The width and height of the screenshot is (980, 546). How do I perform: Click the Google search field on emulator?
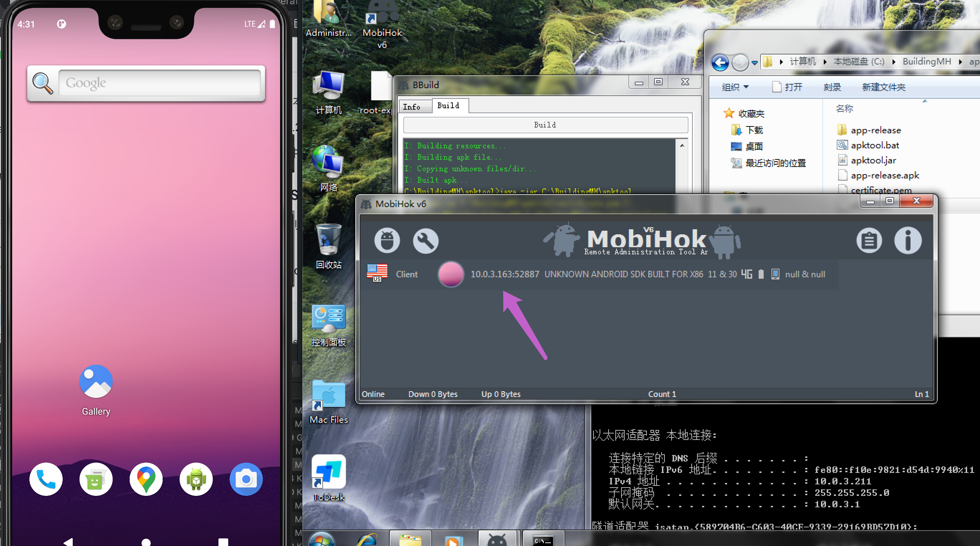[x=160, y=83]
